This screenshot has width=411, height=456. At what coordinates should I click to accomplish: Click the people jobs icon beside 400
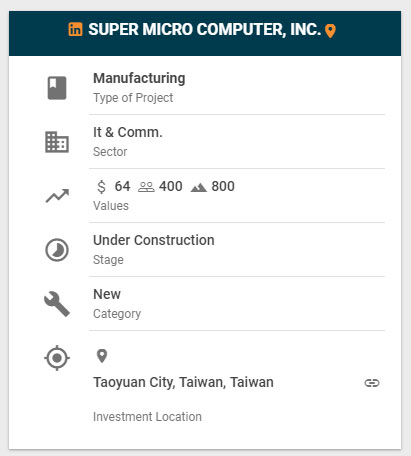tap(146, 187)
